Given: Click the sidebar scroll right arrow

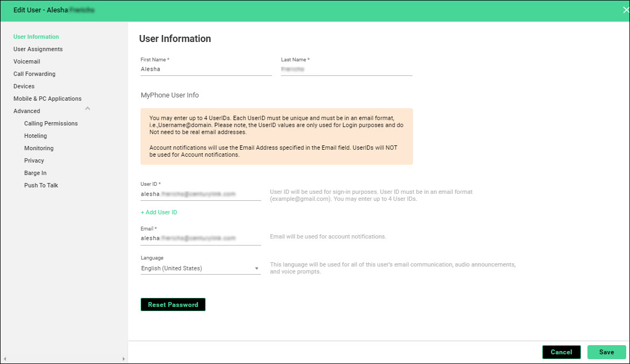Looking at the screenshot, I should tap(123, 359).
